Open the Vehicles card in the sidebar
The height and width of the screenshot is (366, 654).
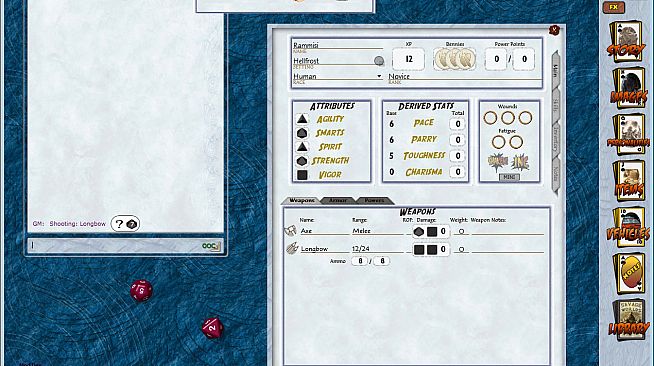click(x=629, y=227)
